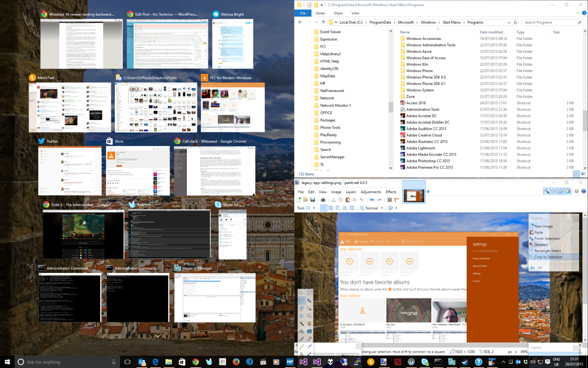
Task: Toggle the Colors window visibility
Action: click(568, 191)
